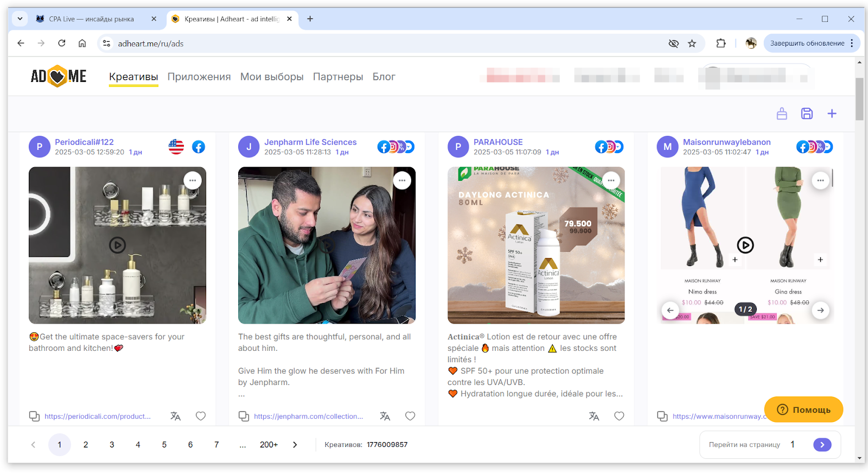Switch to the CPA Live browser tab
The image size is (868, 473).
click(91, 19)
